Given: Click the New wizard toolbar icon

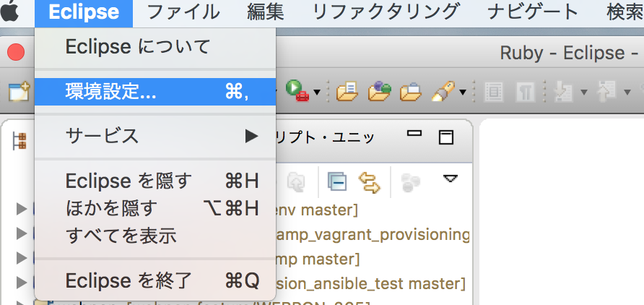Looking at the screenshot, I should pos(19,91).
